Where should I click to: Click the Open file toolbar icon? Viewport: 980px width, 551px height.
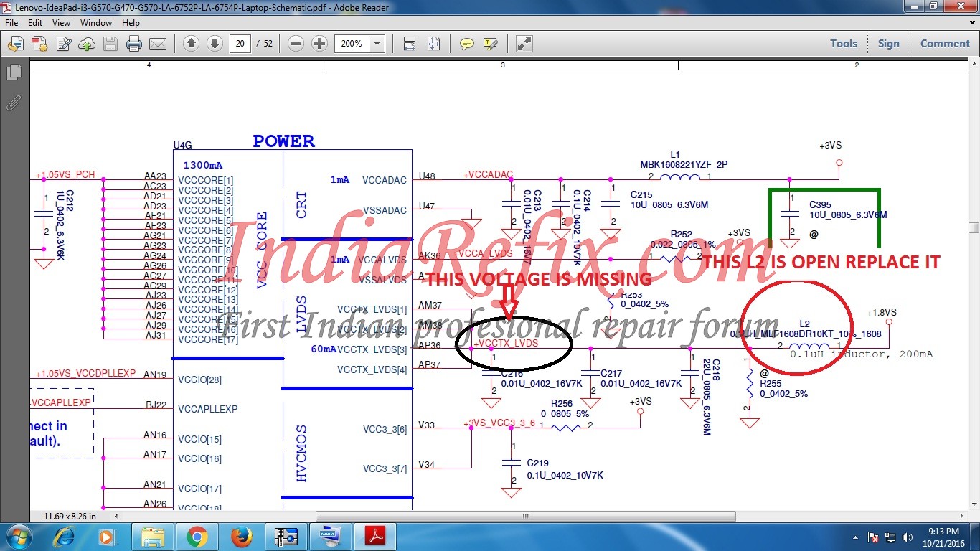(15, 44)
